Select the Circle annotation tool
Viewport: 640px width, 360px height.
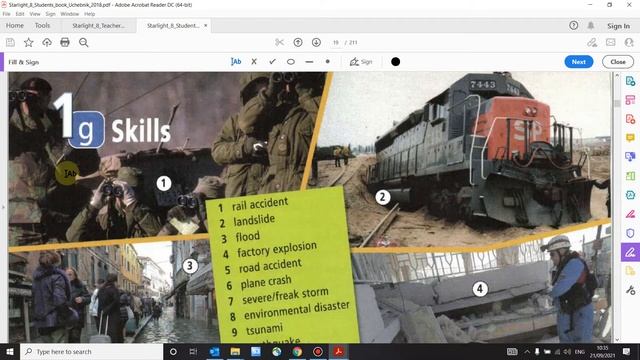point(291,62)
